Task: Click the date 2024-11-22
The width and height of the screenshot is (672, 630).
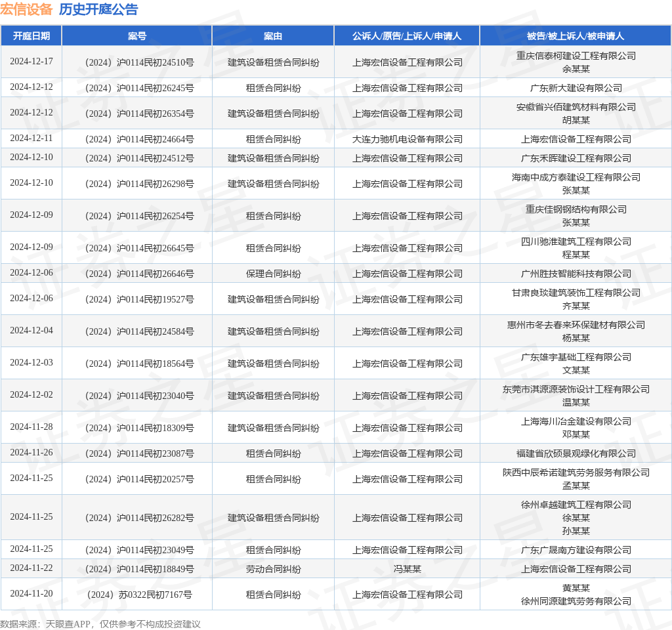Action: click(31, 568)
